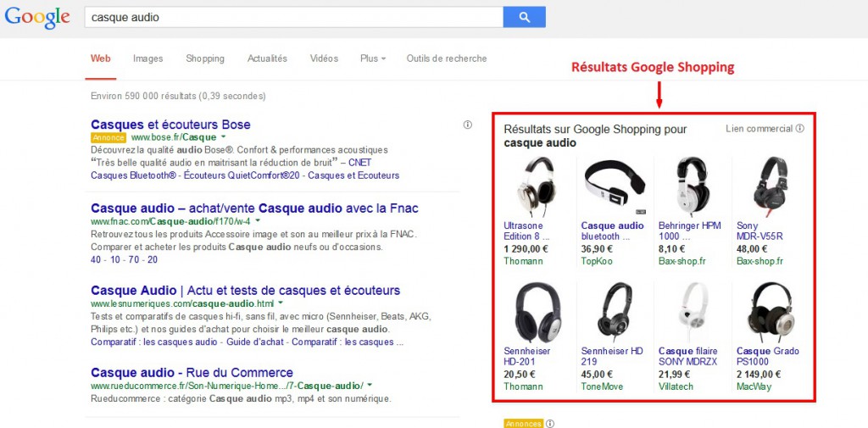The width and height of the screenshot is (868, 428).
Task: Open 'Behringer HPM 1000' product link
Action: click(x=690, y=231)
